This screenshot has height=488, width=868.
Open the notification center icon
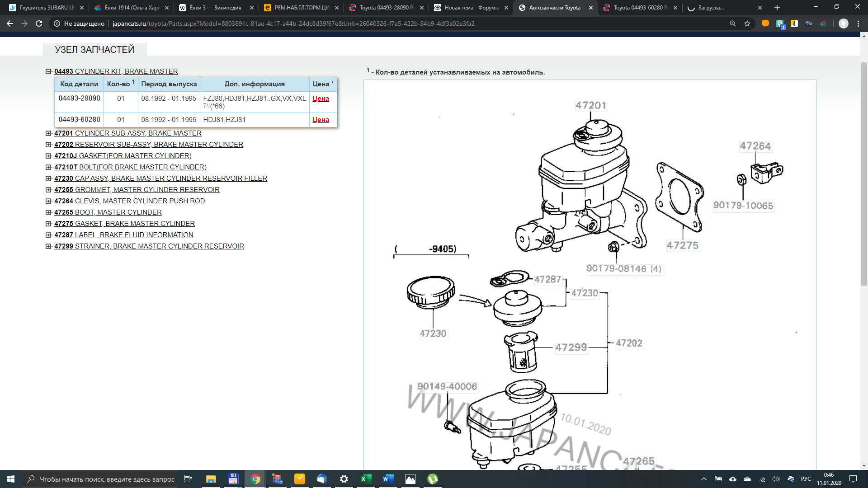(853, 479)
